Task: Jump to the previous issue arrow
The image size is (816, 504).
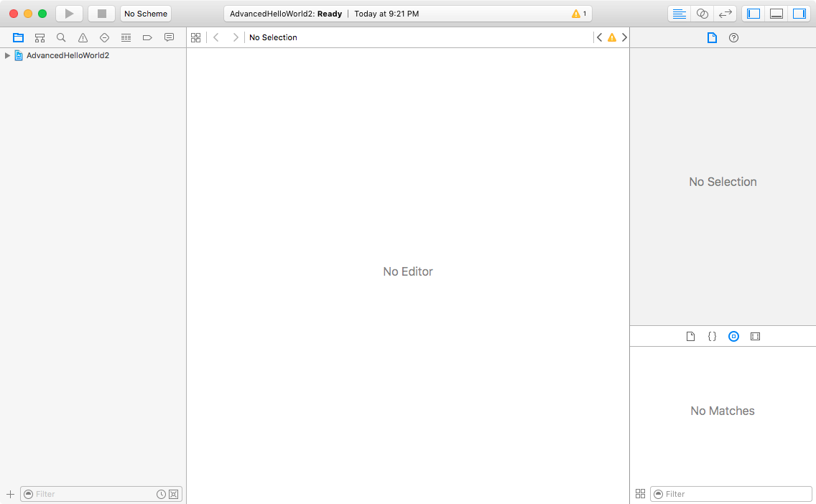Action: click(600, 37)
